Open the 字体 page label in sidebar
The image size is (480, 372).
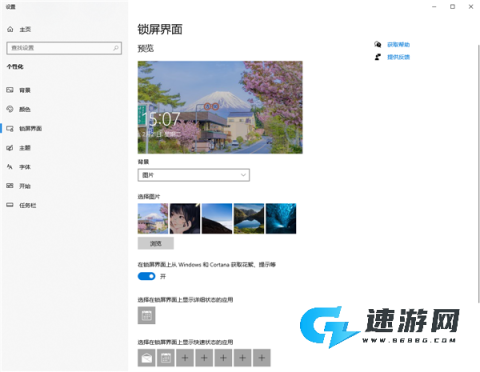tap(25, 167)
